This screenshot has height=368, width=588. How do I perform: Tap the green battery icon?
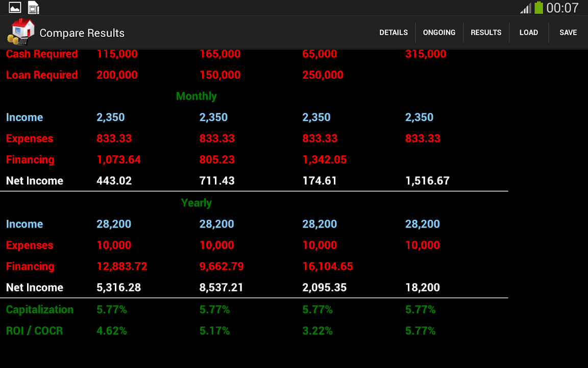point(538,8)
